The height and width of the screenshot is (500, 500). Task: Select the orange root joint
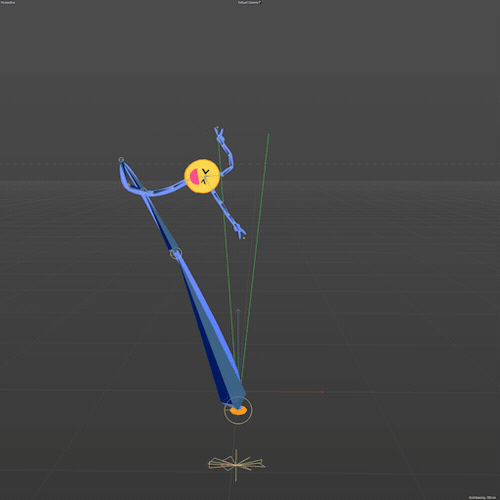(238, 411)
